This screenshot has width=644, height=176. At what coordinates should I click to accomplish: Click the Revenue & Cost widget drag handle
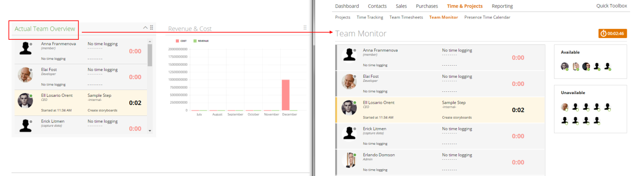click(305, 28)
